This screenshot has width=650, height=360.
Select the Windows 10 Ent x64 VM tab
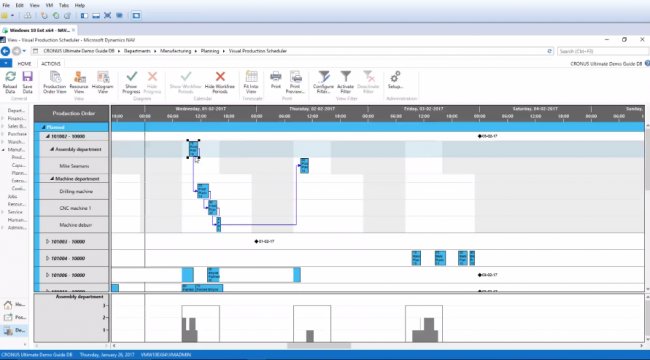pyautogui.click(x=39, y=30)
